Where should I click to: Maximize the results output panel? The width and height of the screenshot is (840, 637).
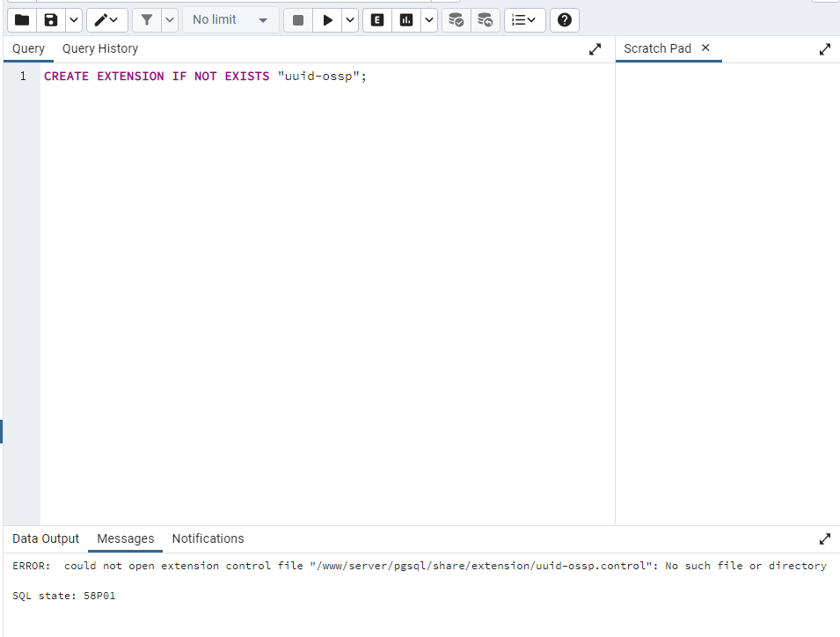pos(825,539)
